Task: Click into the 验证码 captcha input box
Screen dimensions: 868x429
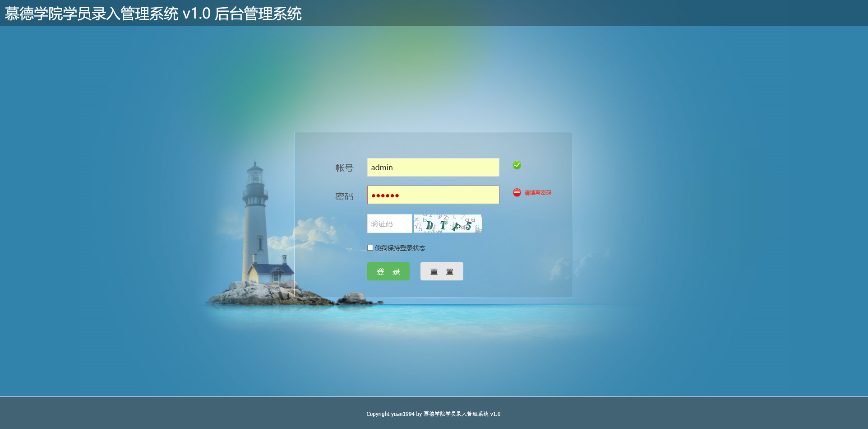Action: pos(389,224)
